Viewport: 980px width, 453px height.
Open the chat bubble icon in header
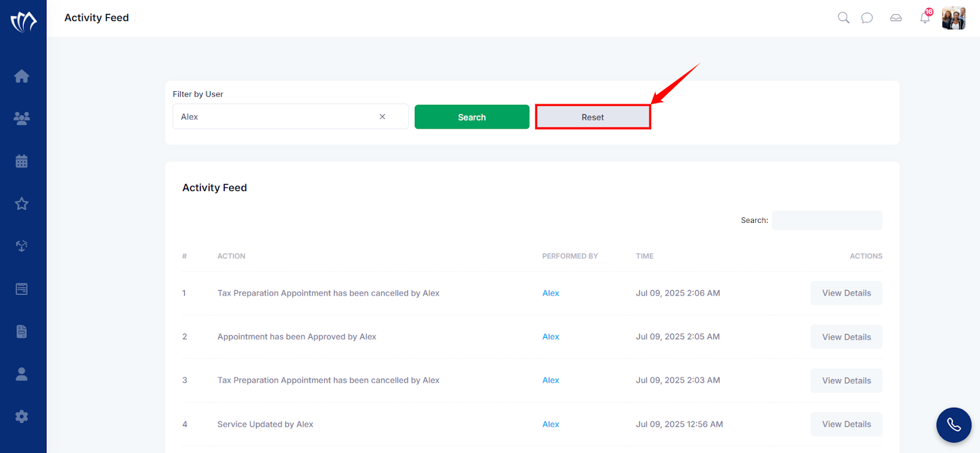tap(867, 18)
